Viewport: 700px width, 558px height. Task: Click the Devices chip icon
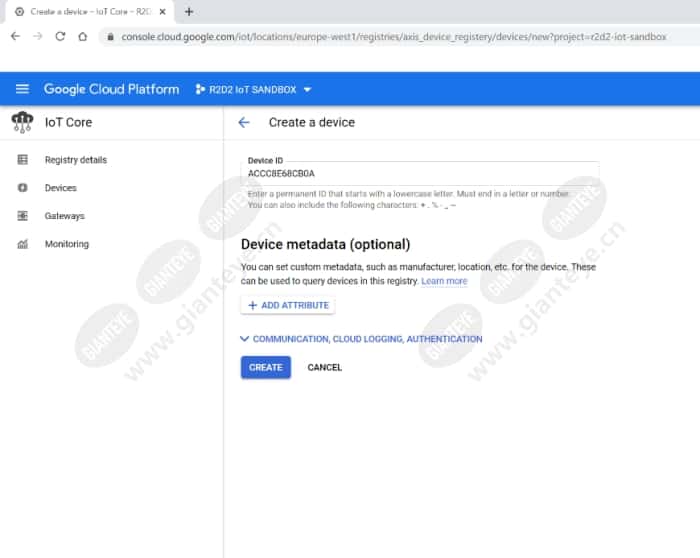[x=22, y=188]
